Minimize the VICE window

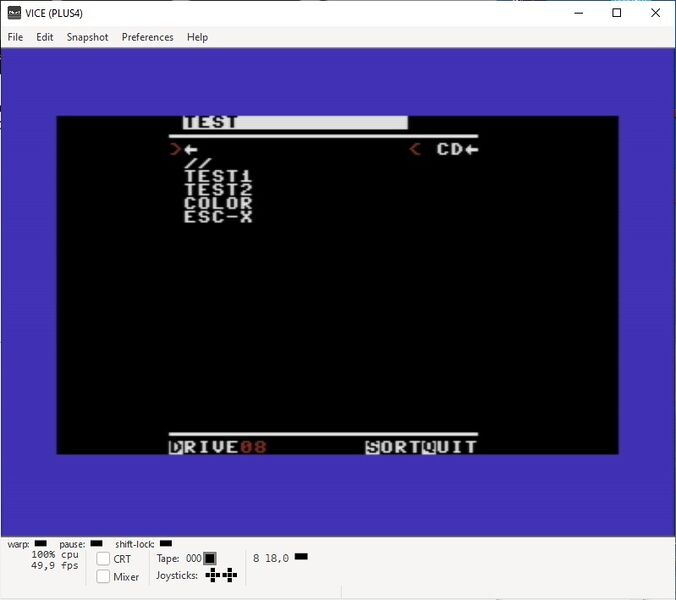579,13
